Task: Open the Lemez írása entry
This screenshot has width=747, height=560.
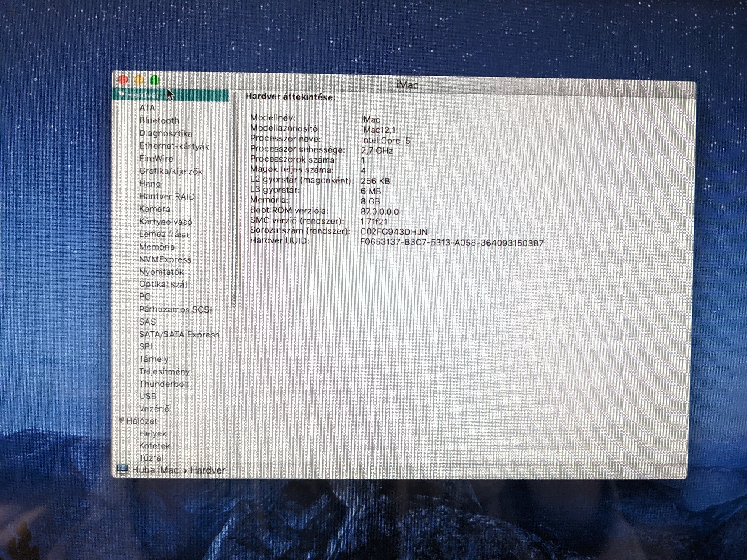Action: point(164,234)
